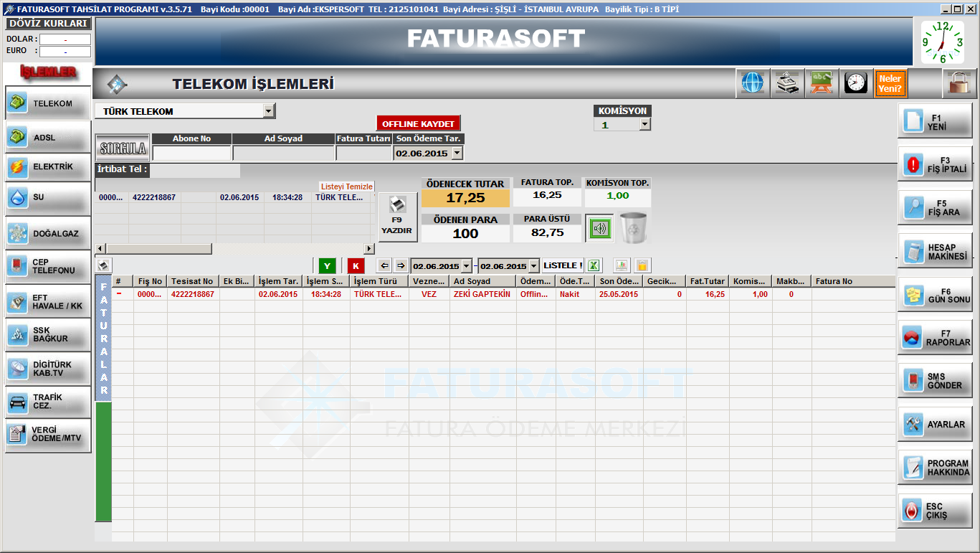
Task: Open HESAP MAKİNESİ calculator
Action: (x=936, y=251)
